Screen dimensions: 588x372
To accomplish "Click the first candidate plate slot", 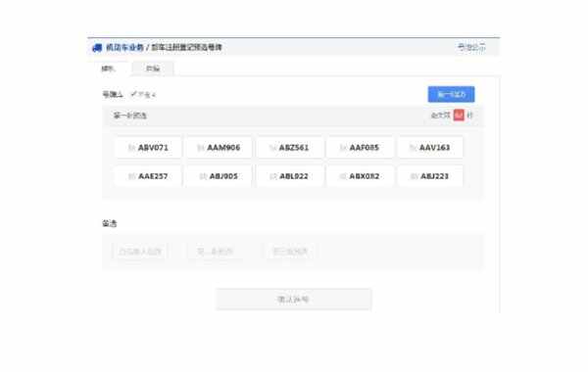I will [140, 252].
